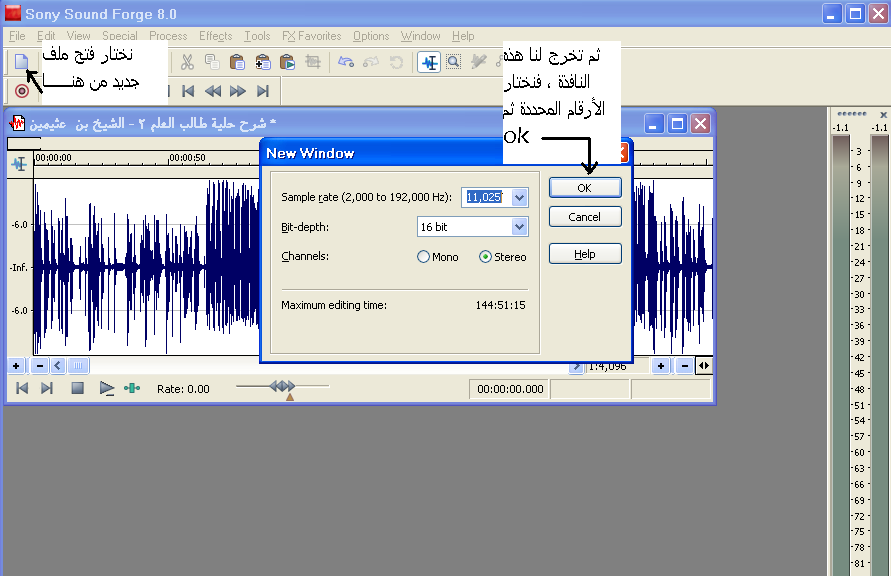Open the Sample rate dropdown arrow

pos(519,198)
